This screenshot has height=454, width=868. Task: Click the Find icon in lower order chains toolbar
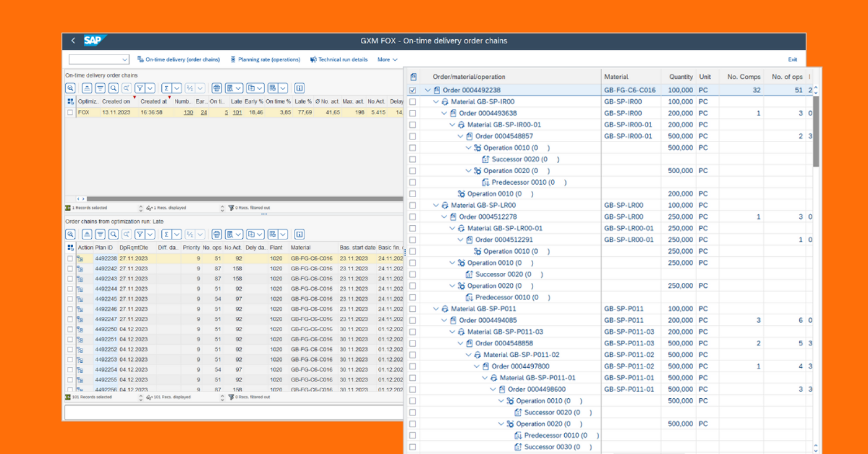[x=113, y=234]
